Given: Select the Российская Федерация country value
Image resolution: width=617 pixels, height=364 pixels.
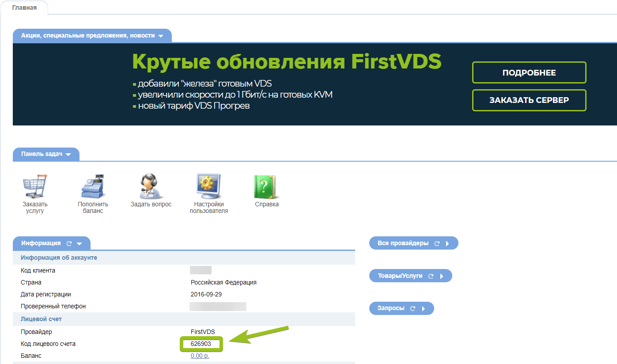Looking at the screenshot, I should coord(223,282).
